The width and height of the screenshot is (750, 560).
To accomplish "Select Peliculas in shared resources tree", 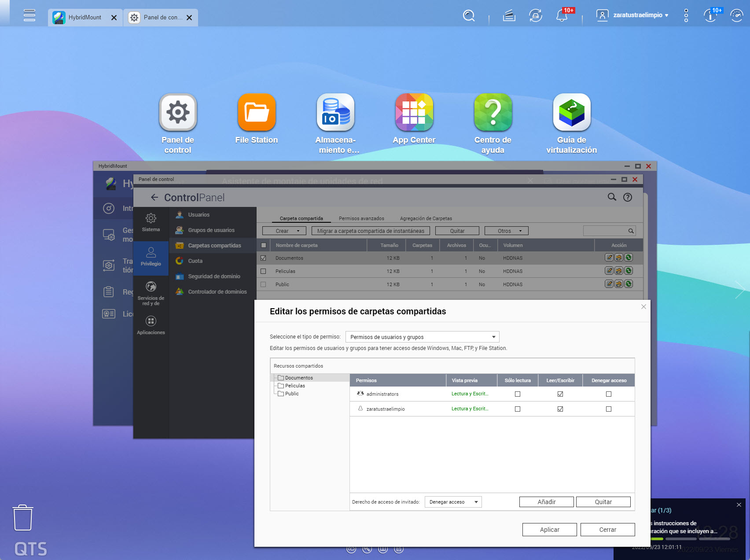I will click(295, 386).
